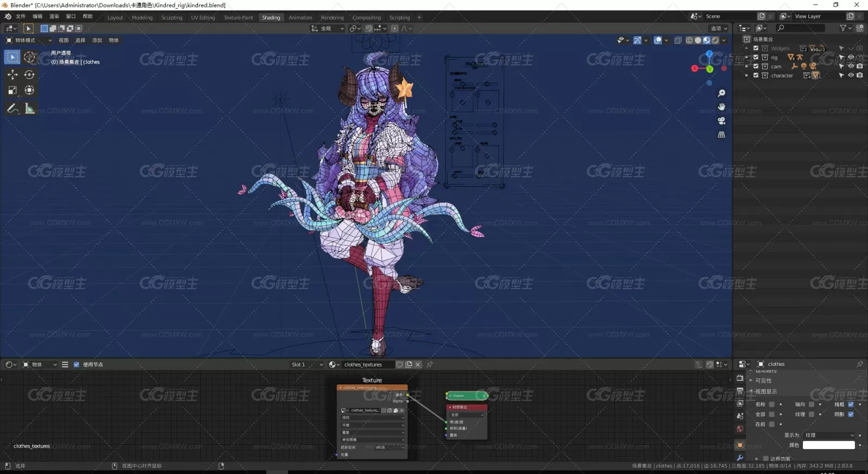Uncheck the Widgets collection checkbox

tap(756, 48)
